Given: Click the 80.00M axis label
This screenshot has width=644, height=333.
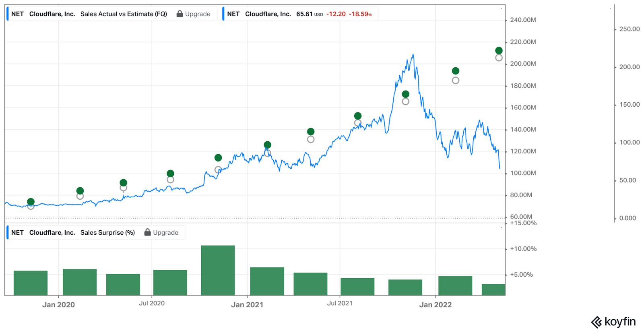Looking at the screenshot, I should pyautogui.click(x=521, y=195).
